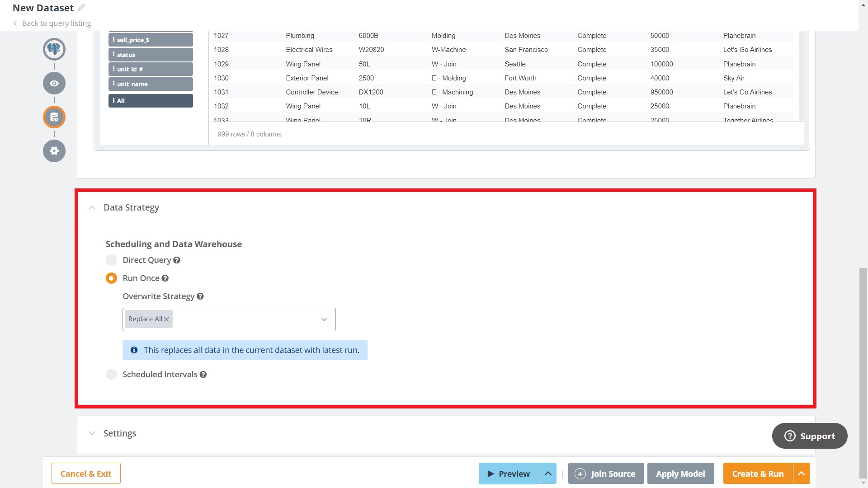
Task: Click Scheduled Intervals help question icon
Action: click(x=203, y=375)
